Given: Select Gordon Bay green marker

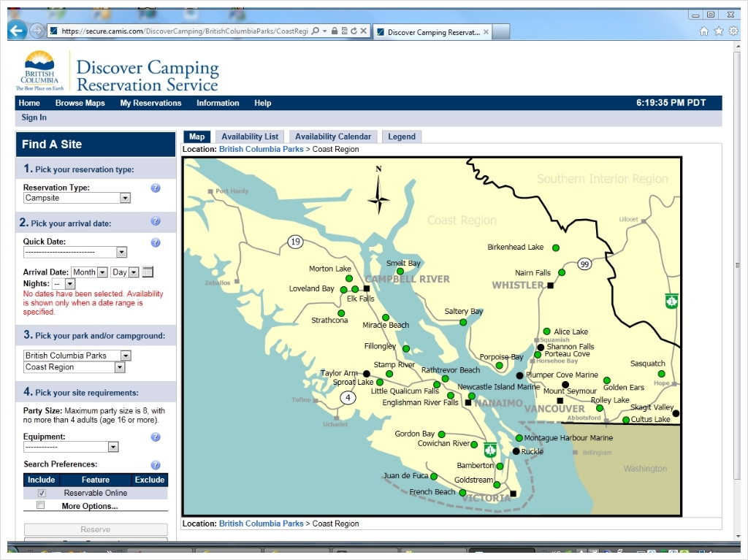Looking at the screenshot, I should pos(442,434).
